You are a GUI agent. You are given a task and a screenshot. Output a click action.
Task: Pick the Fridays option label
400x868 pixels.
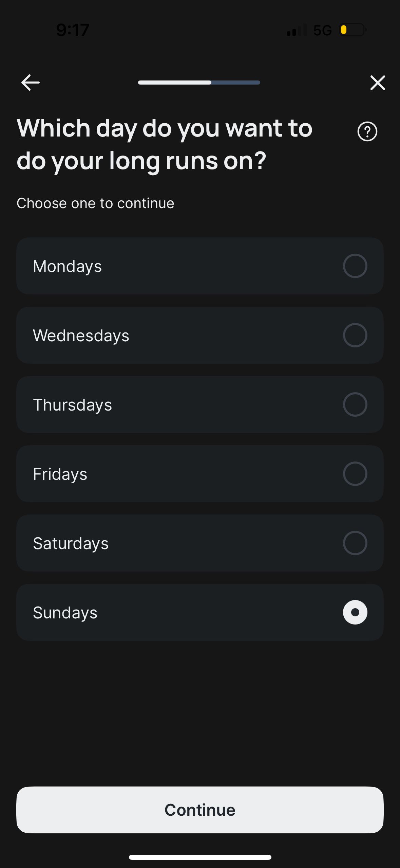60,474
